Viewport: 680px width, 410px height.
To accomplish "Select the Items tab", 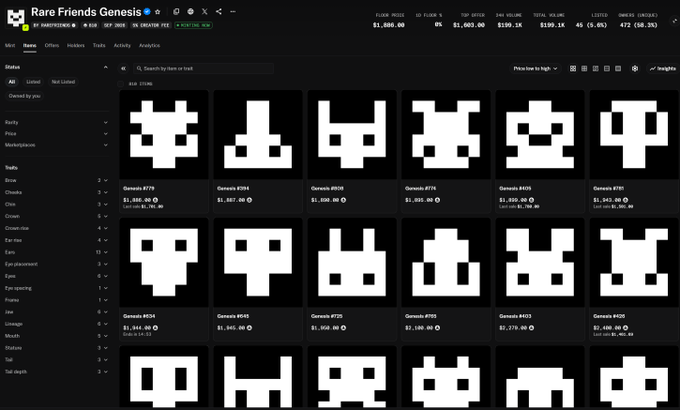I will pyautogui.click(x=29, y=45).
